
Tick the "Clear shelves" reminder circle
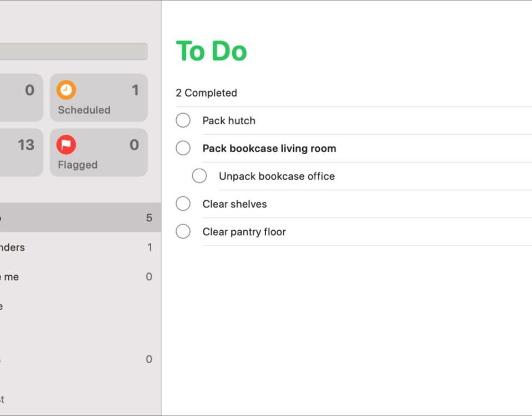point(183,204)
